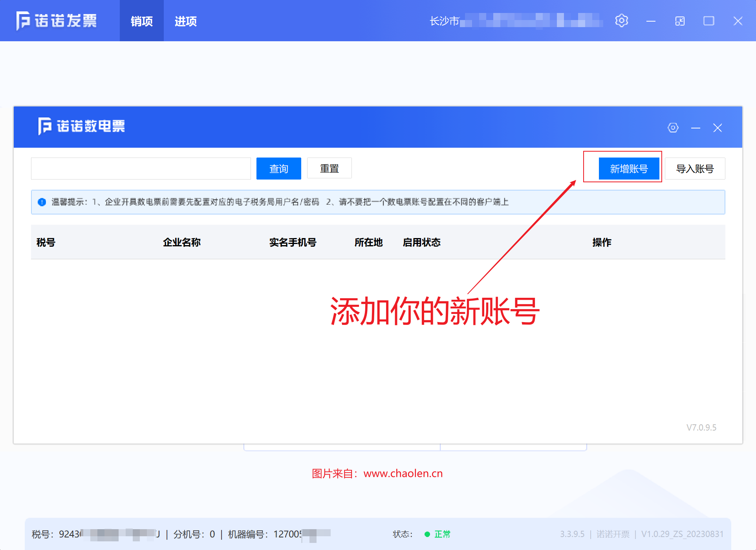The image size is (756, 550).
Task: Open settings gear in 诺诺发票 main window
Action: 621,21
